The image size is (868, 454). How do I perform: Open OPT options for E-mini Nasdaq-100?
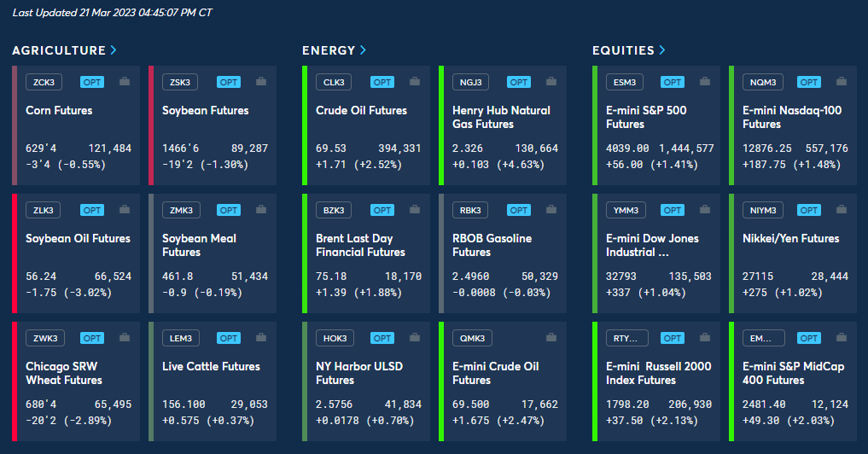[x=809, y=82]
